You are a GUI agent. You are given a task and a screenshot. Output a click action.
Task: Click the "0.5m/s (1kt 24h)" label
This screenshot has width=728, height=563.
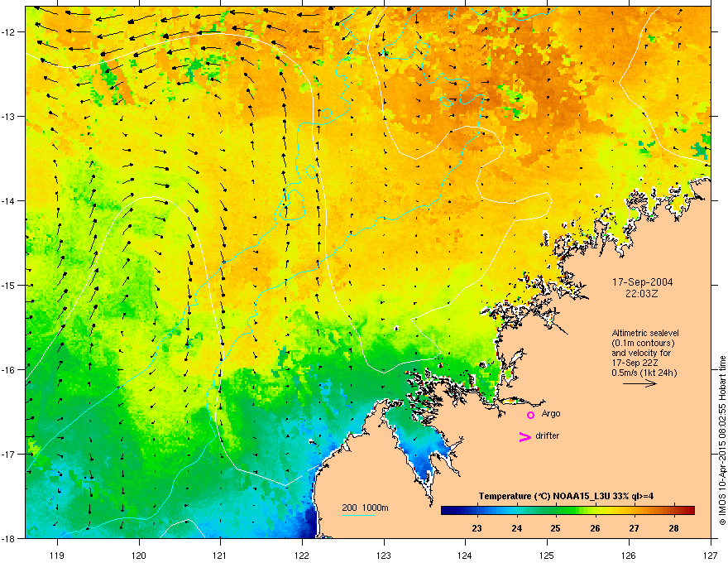click(644, 373)
